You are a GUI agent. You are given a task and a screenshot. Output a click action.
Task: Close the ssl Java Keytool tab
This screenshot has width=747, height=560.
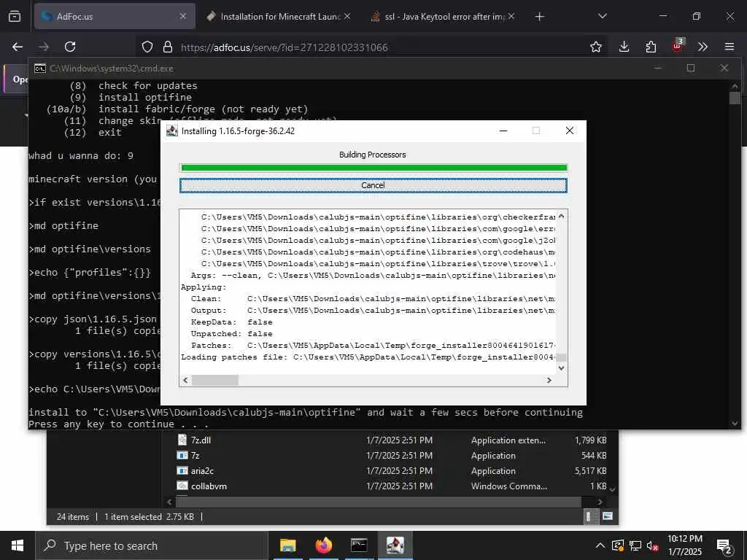pos(511,16)
